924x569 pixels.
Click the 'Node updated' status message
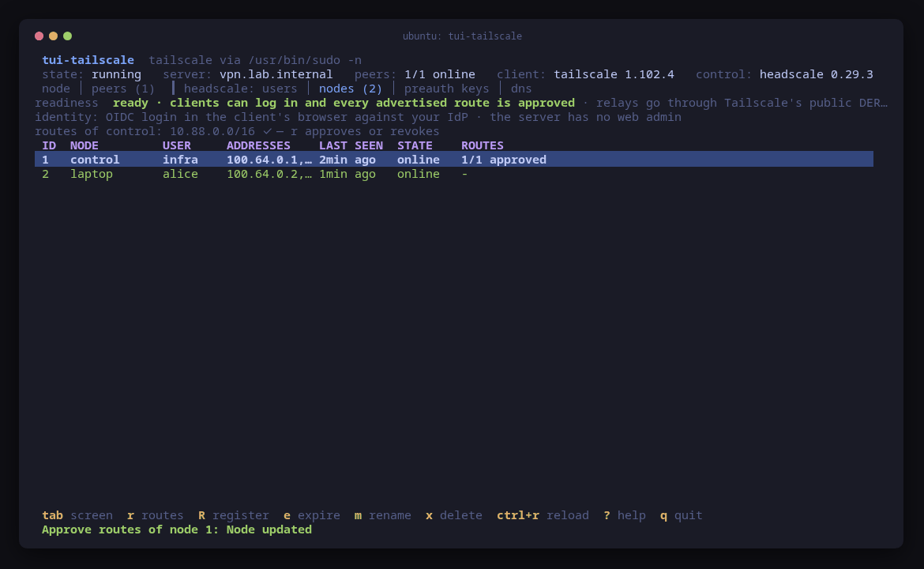pos(269,529)
